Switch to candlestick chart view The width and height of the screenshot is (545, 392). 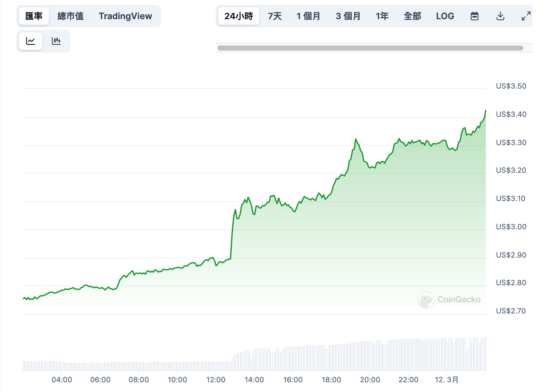click(56, 41)
